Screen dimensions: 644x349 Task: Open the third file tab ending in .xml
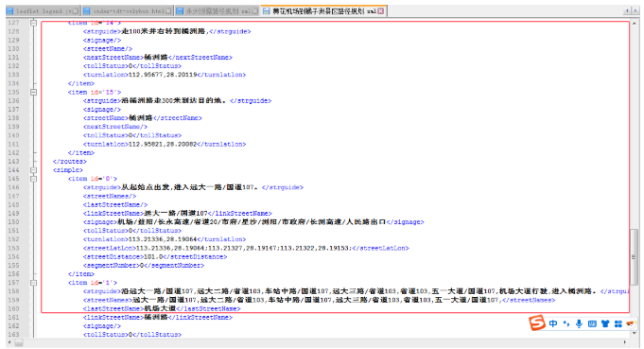[218, 11]
